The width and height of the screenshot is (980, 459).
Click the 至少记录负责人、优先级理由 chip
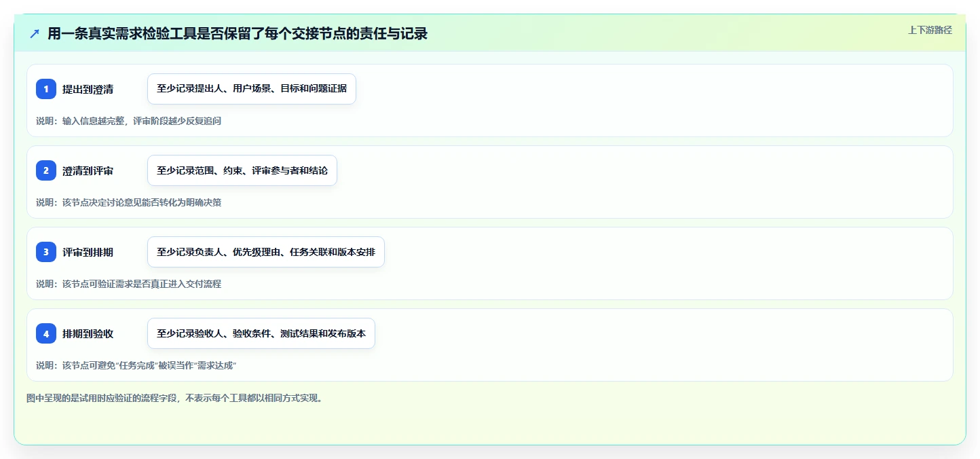(266, 252)
